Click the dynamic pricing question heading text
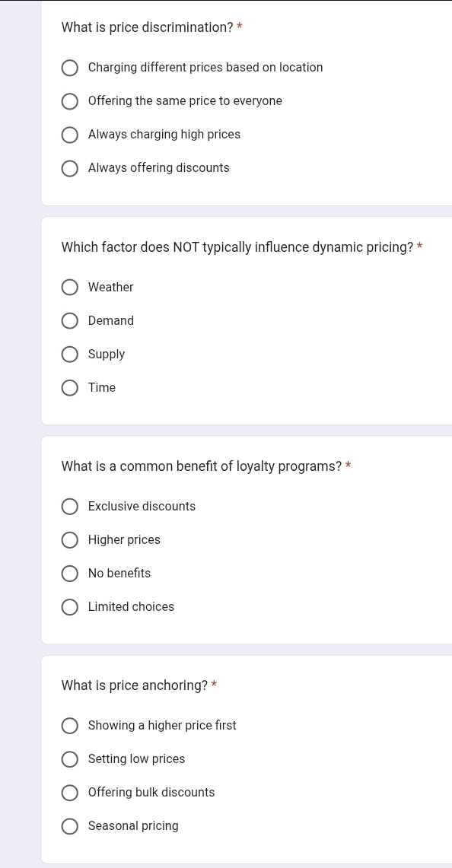 pyautogui.click(x=237, y=247)
